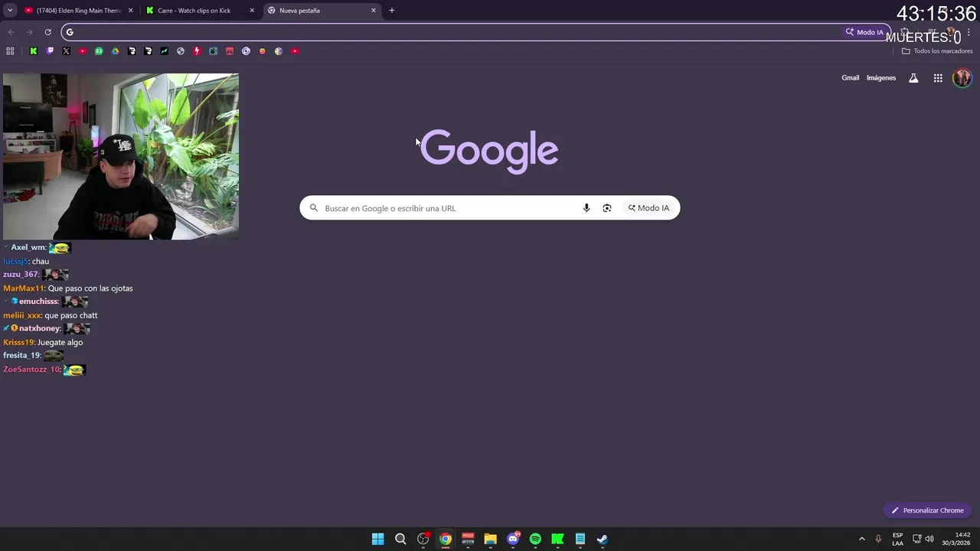Click chat username natxhoney
The image size is (980, 551).
(40, 329)
